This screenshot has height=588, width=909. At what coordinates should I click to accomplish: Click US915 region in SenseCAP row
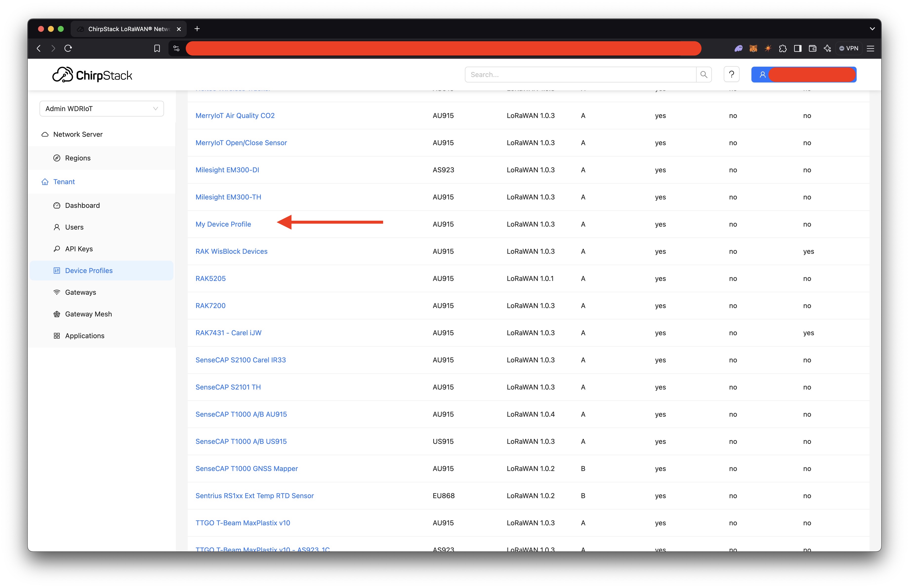pyautogui.click(x=443, y=441)
